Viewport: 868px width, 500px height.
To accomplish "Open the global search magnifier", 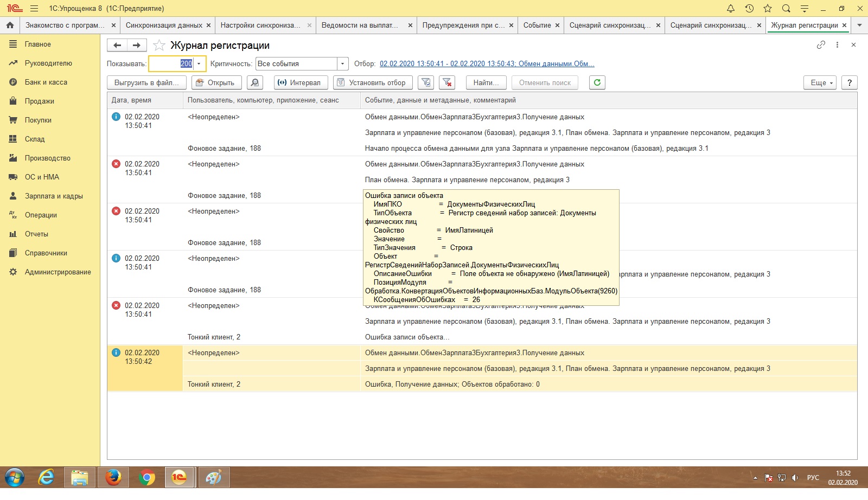I will tap(786, 8).
